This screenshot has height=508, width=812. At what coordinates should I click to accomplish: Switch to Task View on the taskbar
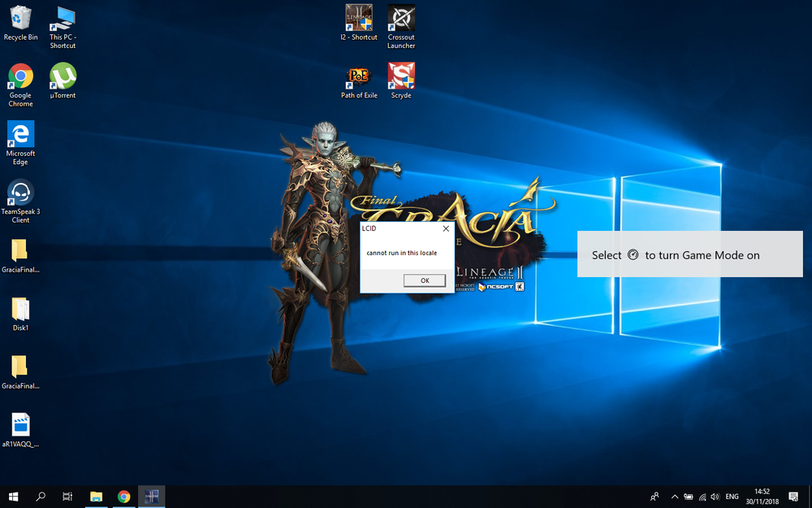pos(67,496)
